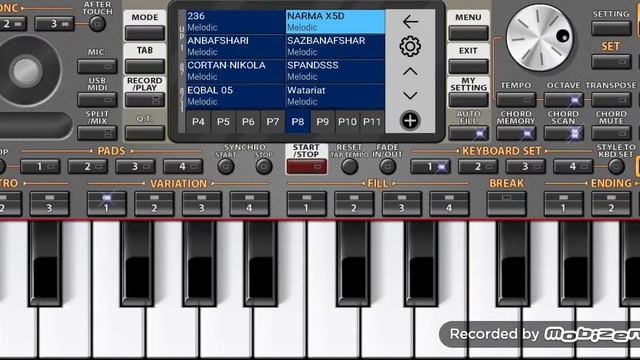640x360 pixels.
Task: Trigger PADS button 3
Action: (x=135, y=167)
